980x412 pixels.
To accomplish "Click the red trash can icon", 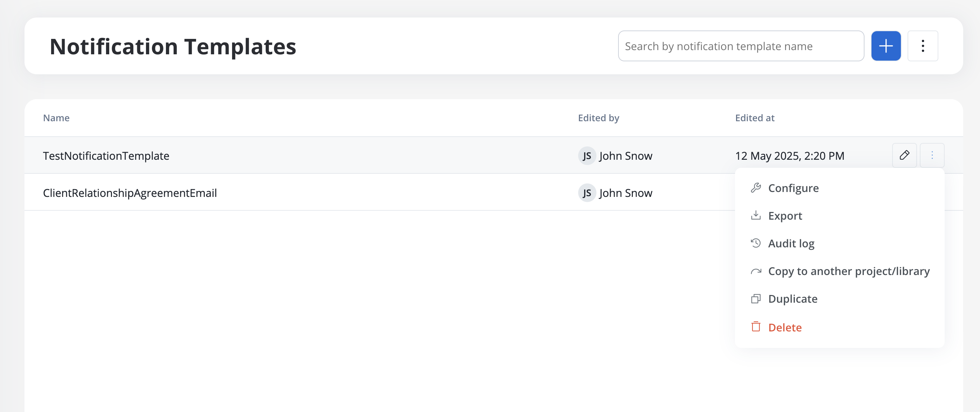I will click(756, 327).
